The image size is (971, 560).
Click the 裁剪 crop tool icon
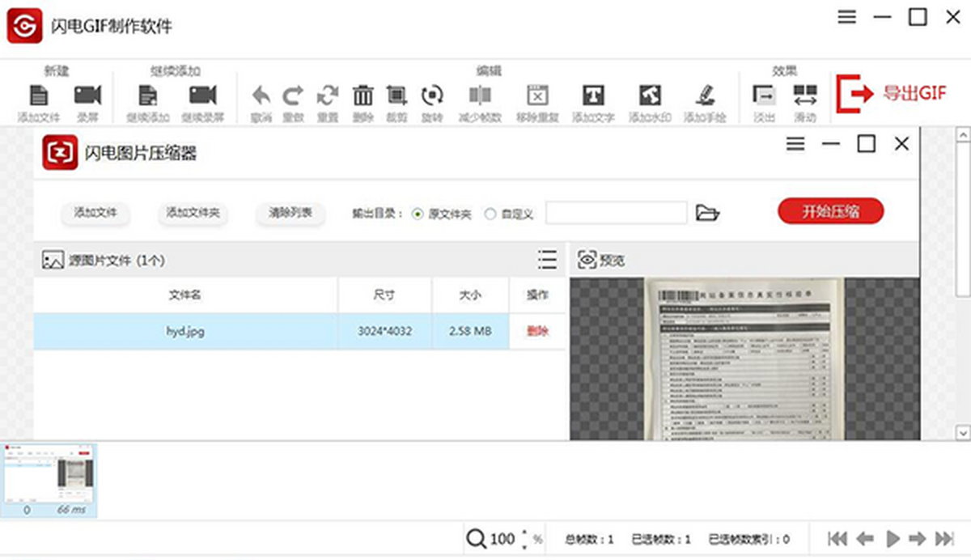tap(396, 96)
